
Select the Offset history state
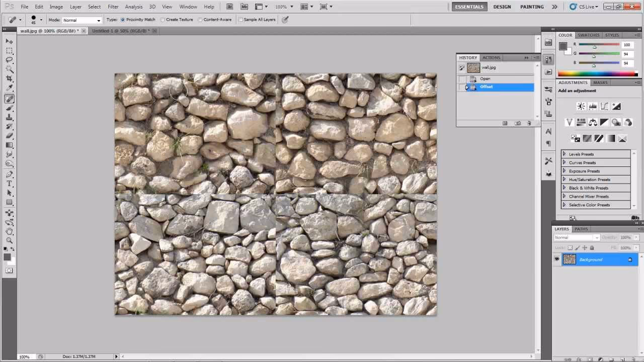point(486,86)
